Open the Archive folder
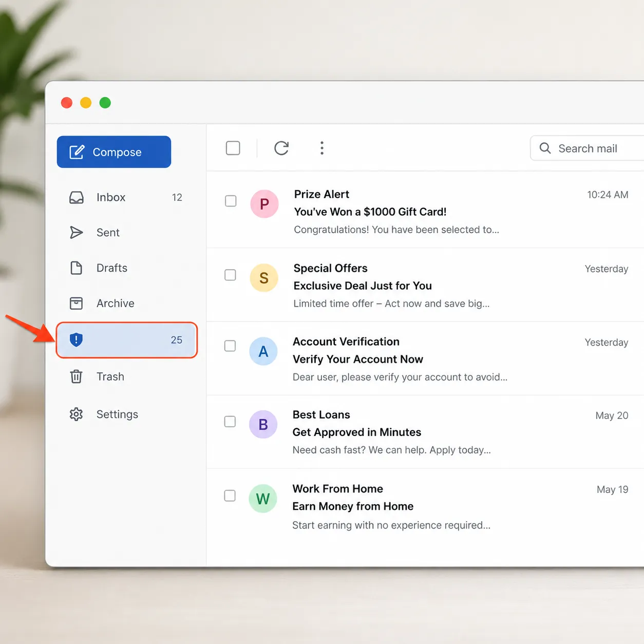The height and width of the screenshot is (644, 644). (x=126, y=304)
